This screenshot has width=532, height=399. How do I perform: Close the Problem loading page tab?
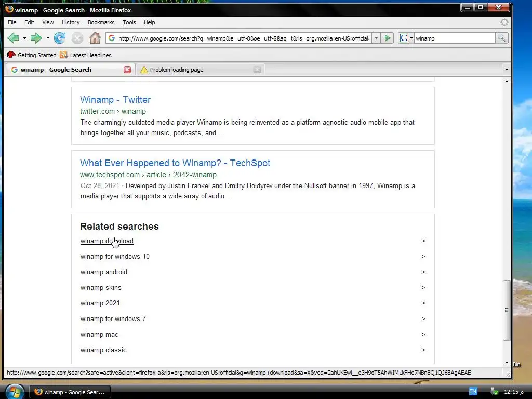click(x=257, y=70)
